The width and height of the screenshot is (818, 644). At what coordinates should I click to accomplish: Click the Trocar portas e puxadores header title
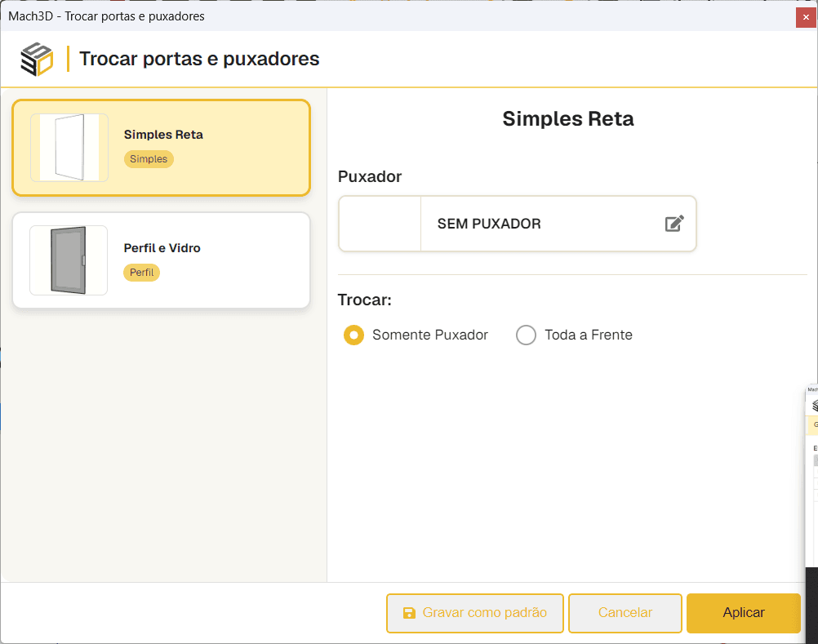(199, 59)
